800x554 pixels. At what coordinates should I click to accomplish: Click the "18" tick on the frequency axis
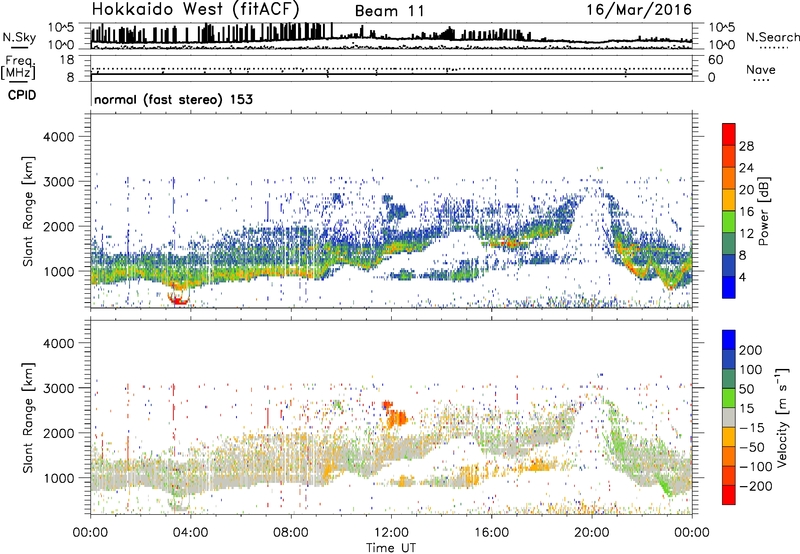click(x=67, y=60)
